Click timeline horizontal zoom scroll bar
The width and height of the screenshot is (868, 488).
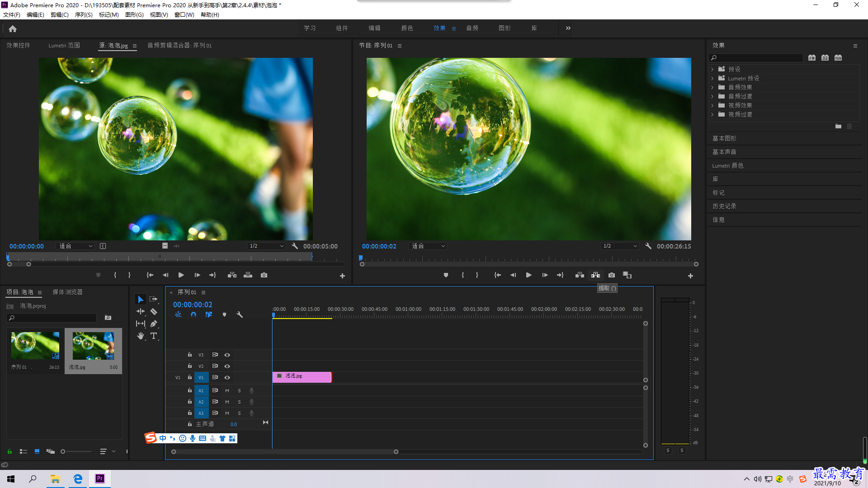(x=285, y=452)
